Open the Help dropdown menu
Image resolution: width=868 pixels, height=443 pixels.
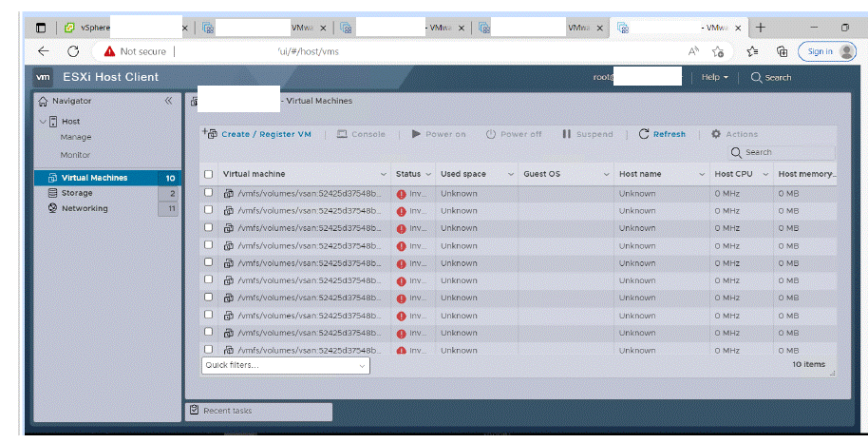tap(714, 78)
